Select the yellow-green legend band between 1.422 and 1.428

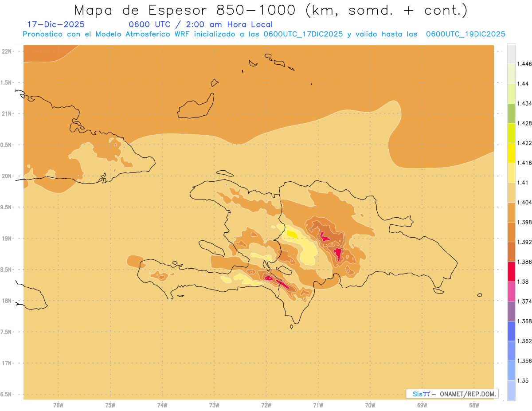pos(511,133)
